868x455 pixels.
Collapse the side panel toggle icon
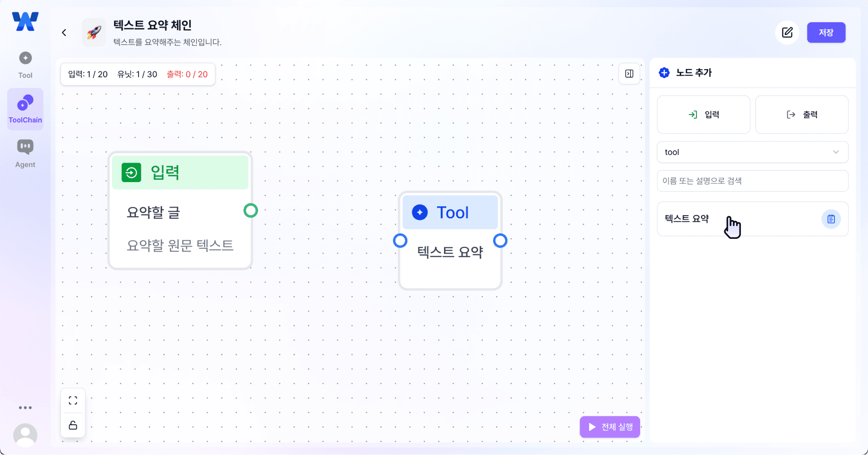click(629, 74)
